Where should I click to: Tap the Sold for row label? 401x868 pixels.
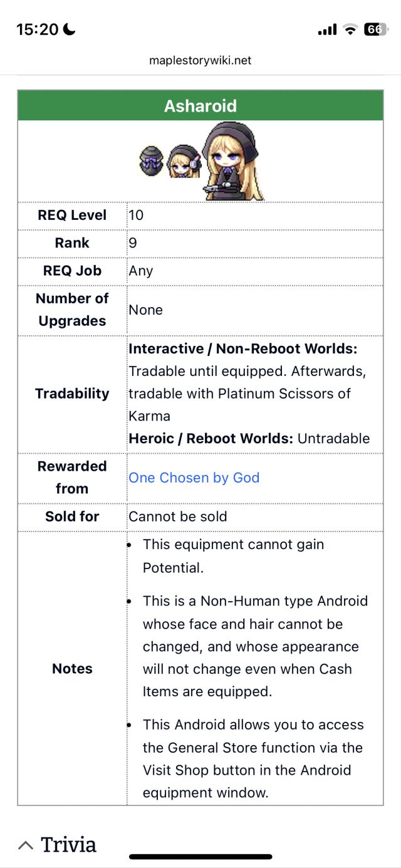pyautogui.click(x=72, y=516)
